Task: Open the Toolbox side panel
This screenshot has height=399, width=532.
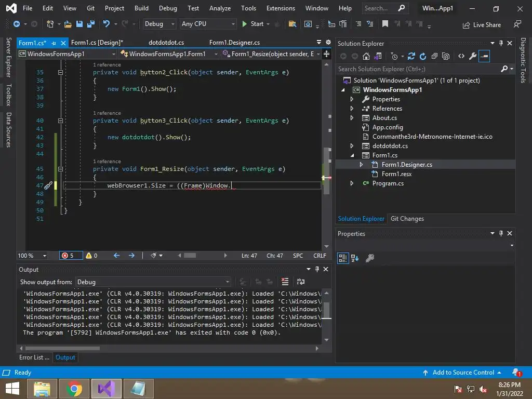Action: click(9, 95)
